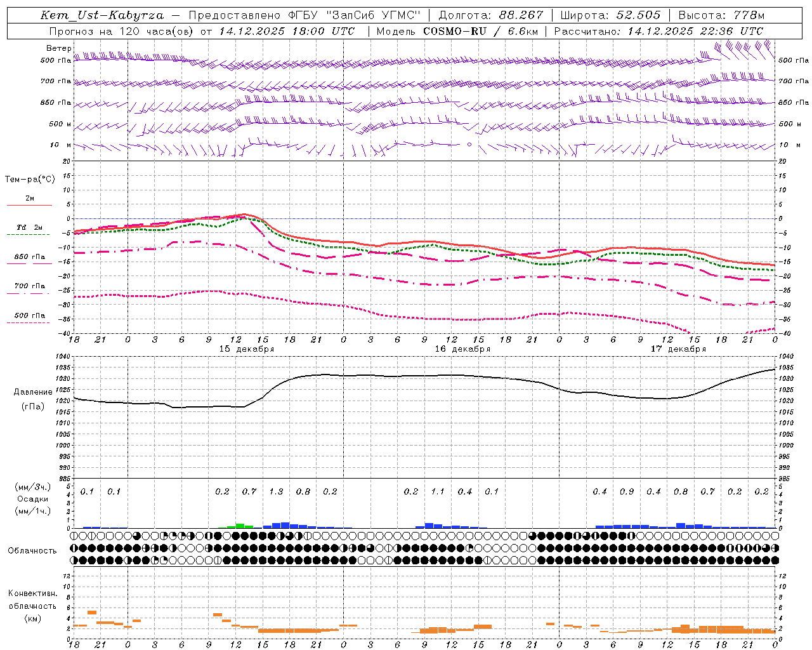Click the computed time Рассчитано: 14.12.2025 22:36 UTC
The image size is (812, 650).
click(x=658, y=31)
